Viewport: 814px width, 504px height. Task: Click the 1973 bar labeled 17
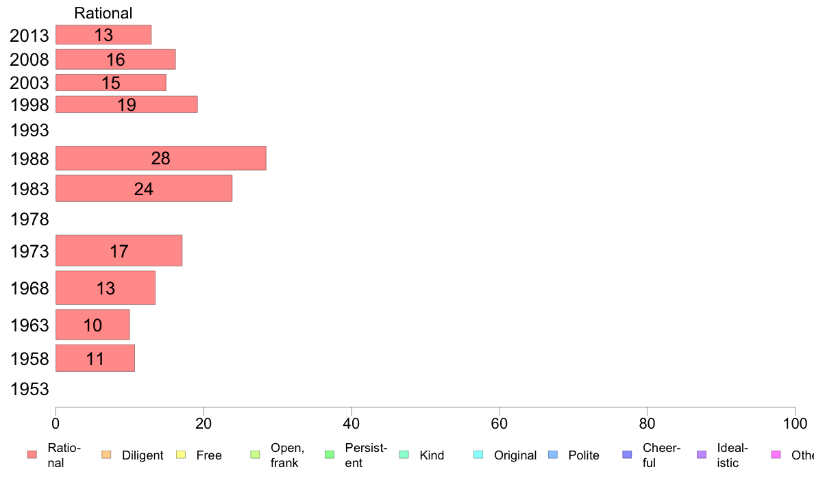pos(119,251)
